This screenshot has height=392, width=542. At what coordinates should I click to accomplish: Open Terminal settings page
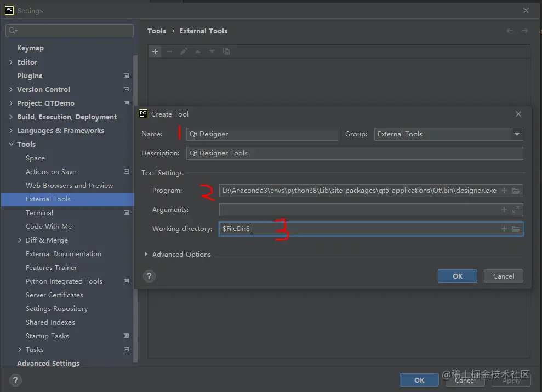coord(39,213)
